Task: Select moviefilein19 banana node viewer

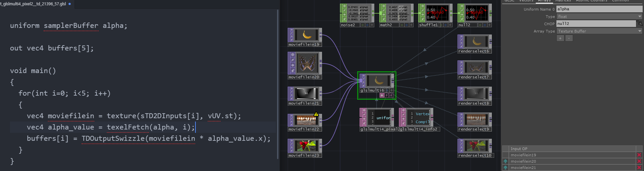Action: pyautogui.click(x=307, y=35)
